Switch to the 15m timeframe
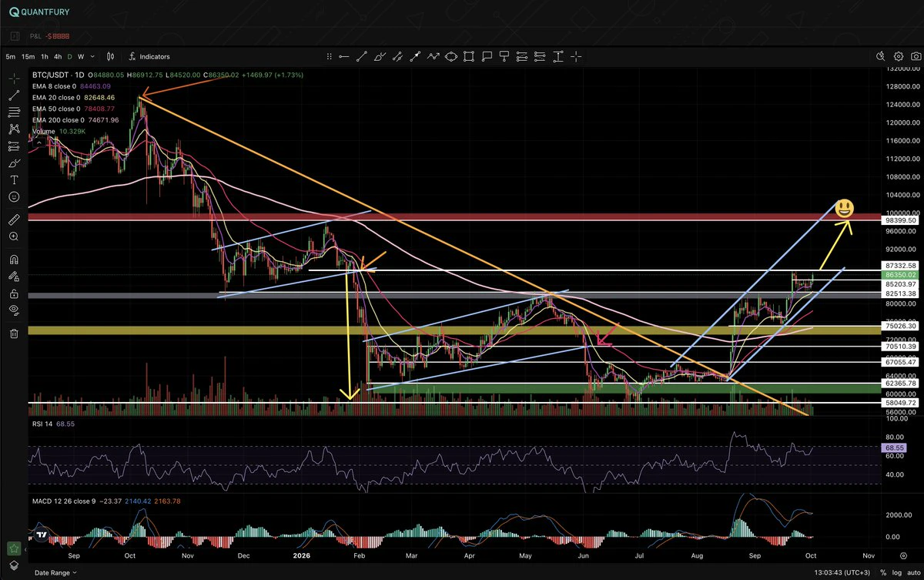The width and height of the screenshot is (924, 580). coord(28,56)
